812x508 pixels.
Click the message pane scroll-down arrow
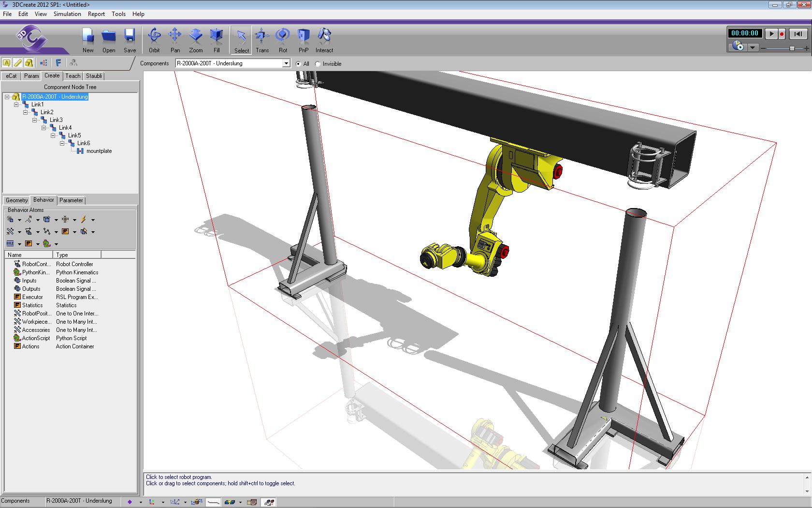tap(807, 492)
